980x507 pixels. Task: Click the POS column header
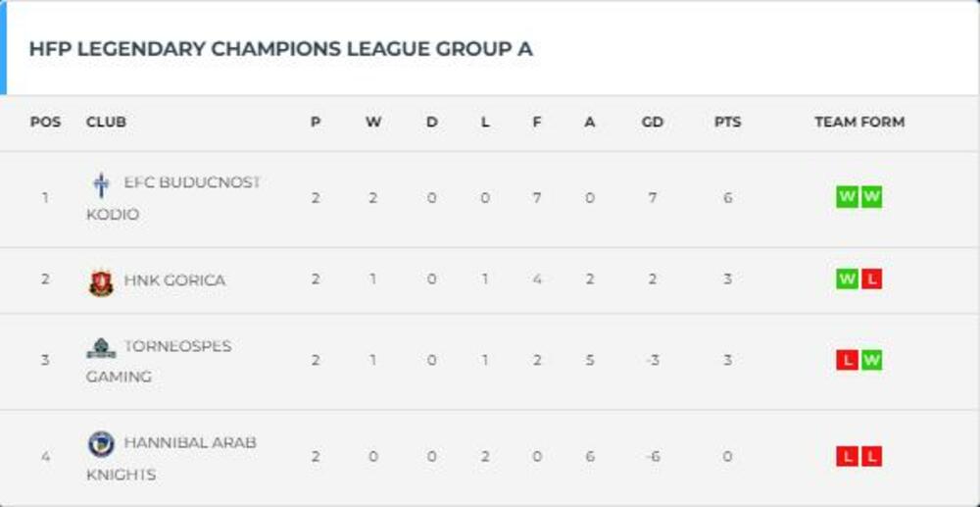(x=45, y=123)
